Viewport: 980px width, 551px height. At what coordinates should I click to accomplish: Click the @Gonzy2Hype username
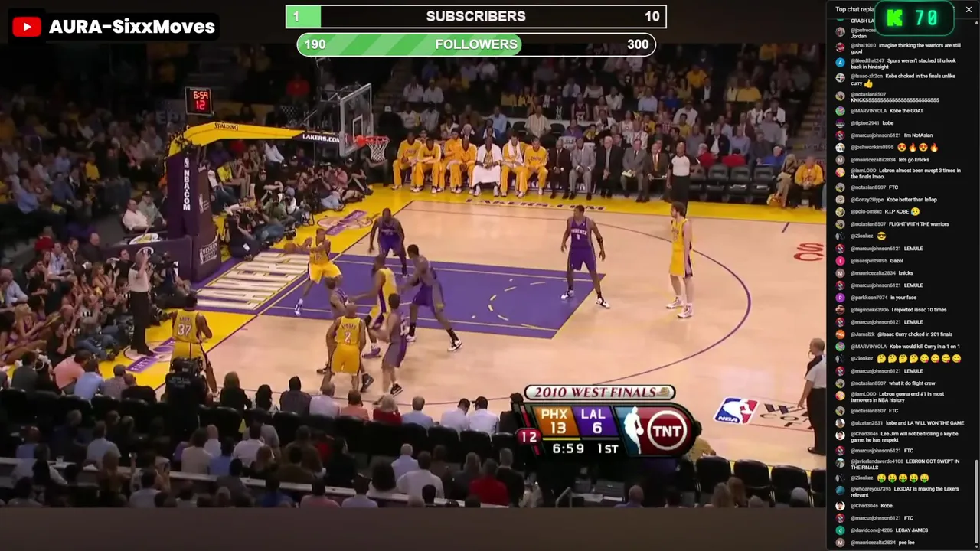867,200
